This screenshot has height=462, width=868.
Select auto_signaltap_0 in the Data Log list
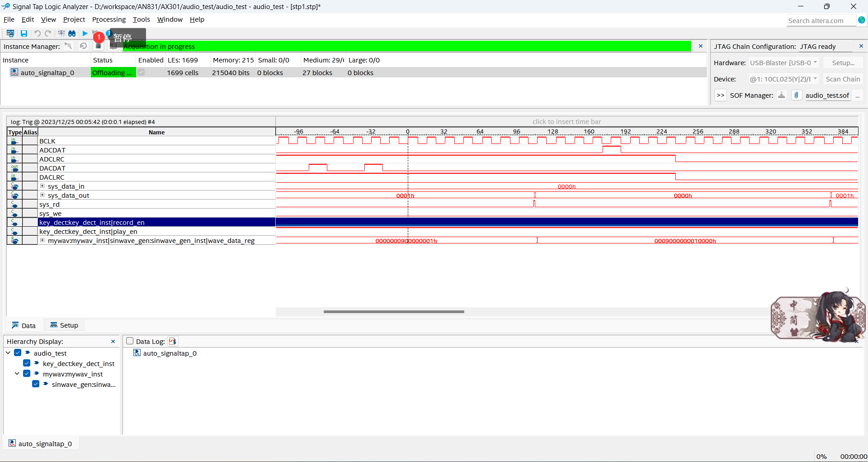pyautogui.click(x=165, y=353)
